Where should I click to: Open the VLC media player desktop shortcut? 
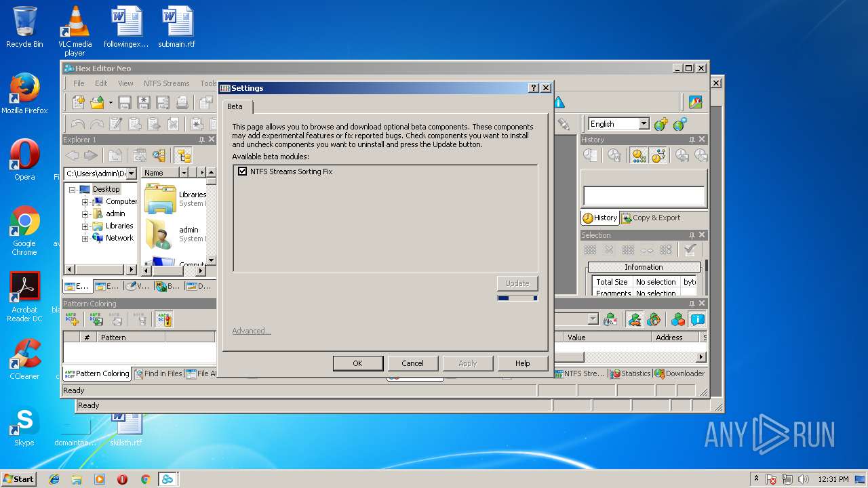(75, 31)
